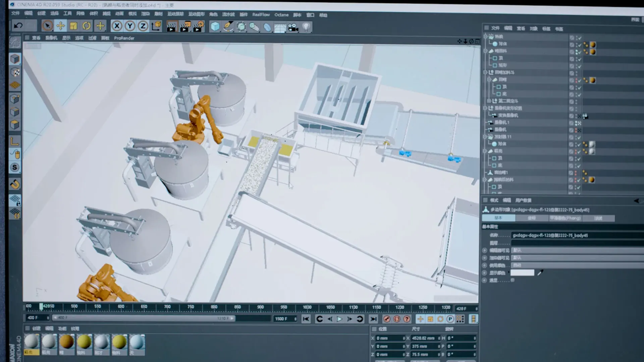The image size is (644, 362).
Task: Toggle the Y axis lock
Action: (x=130, y=26)
